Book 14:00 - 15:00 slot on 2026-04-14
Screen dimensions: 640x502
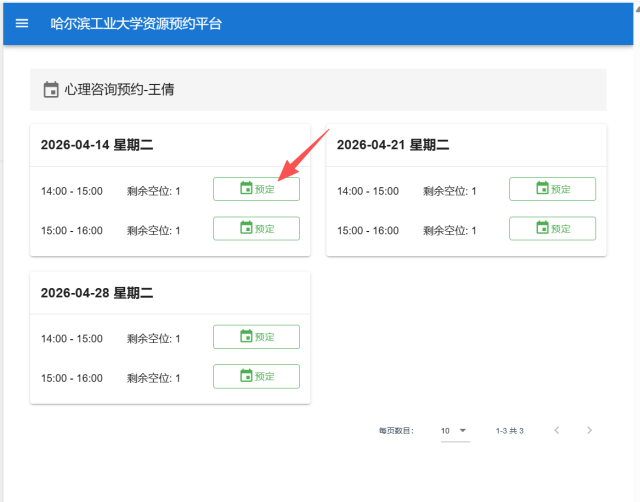(x=256, y=189)
